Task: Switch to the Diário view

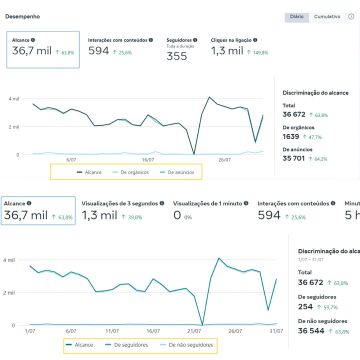Action: pyautogui.click(x=297, y=17)
